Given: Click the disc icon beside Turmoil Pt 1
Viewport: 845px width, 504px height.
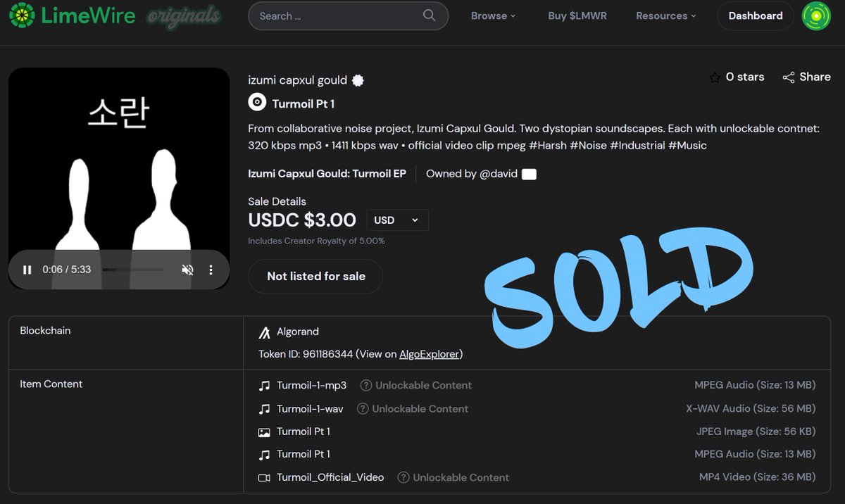Looking at the screenshot, I should click(257, 103).
